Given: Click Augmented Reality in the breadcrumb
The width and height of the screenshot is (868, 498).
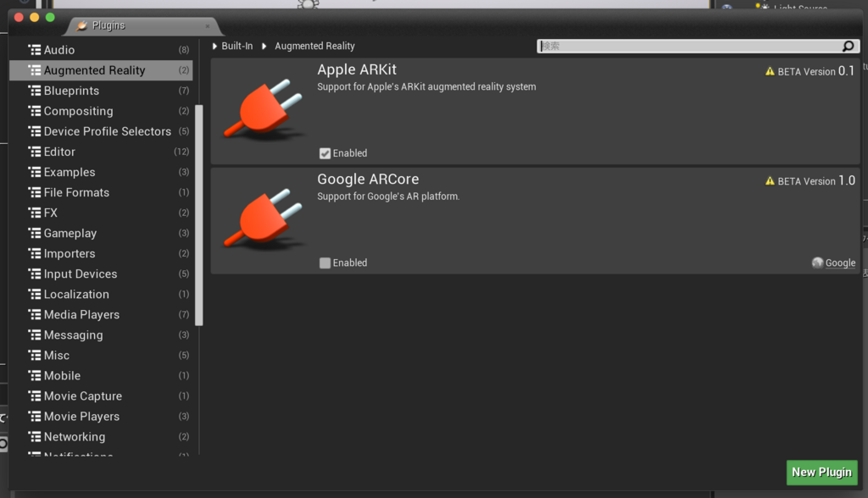Looking at the screenshot, I should tap(314, 46).
